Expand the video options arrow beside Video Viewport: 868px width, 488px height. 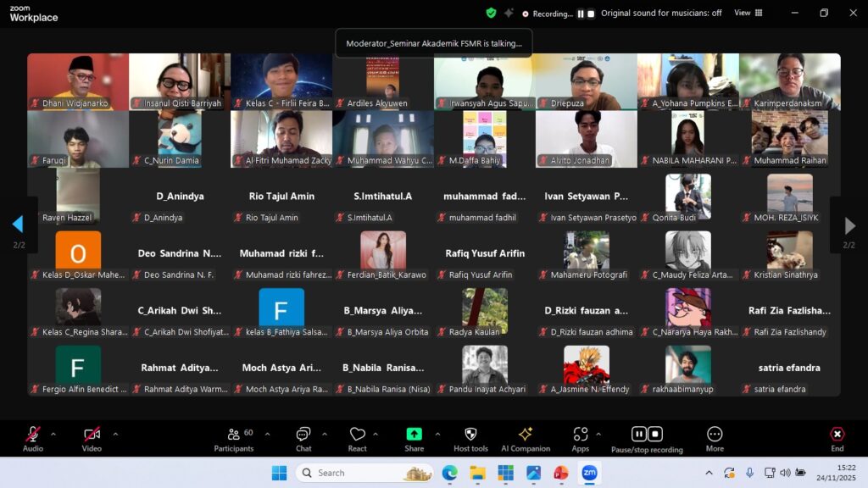click(x=115, y=435)
